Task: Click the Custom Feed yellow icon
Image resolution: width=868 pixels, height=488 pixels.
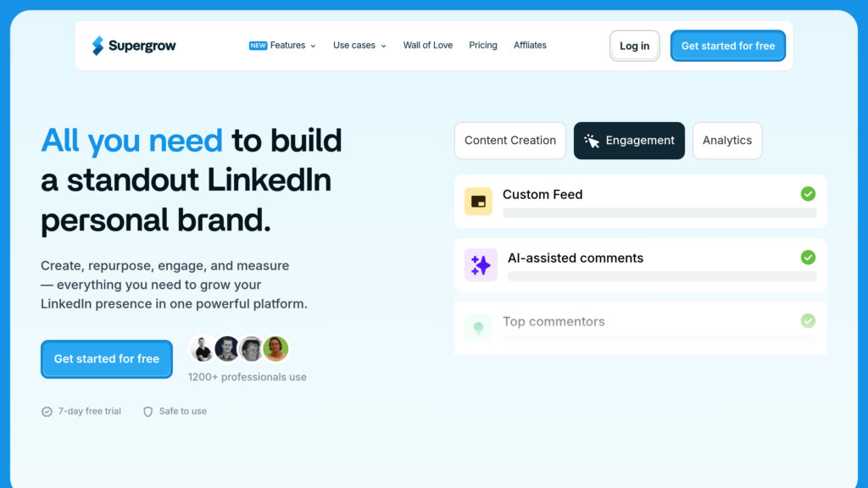Action: 478,202
